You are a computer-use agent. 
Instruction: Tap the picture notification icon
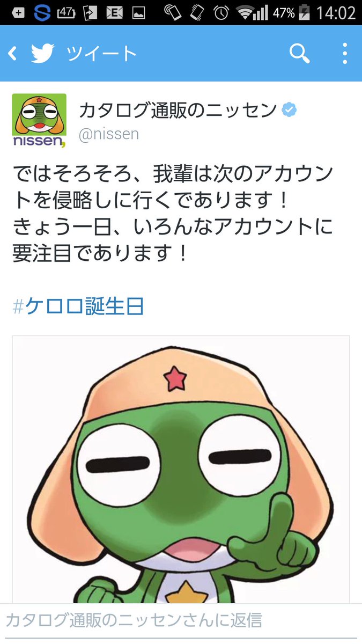point(137,12)
